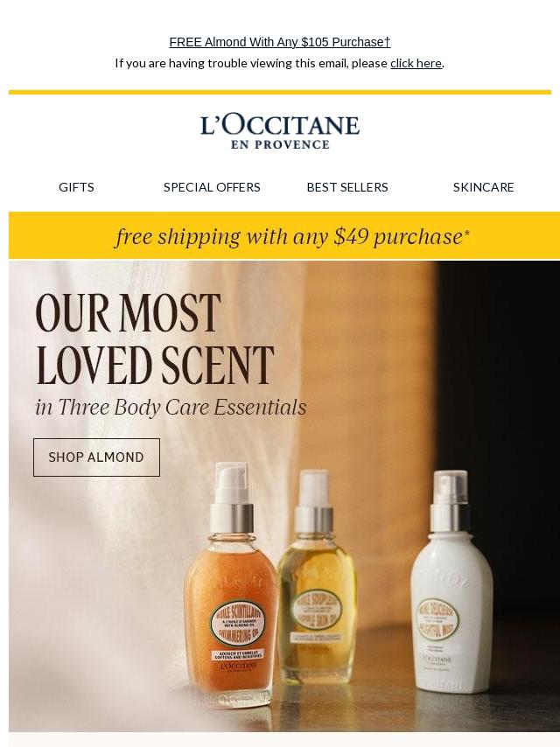Click the "Our Most Loved Scent" headline

(x=154, y=339)
